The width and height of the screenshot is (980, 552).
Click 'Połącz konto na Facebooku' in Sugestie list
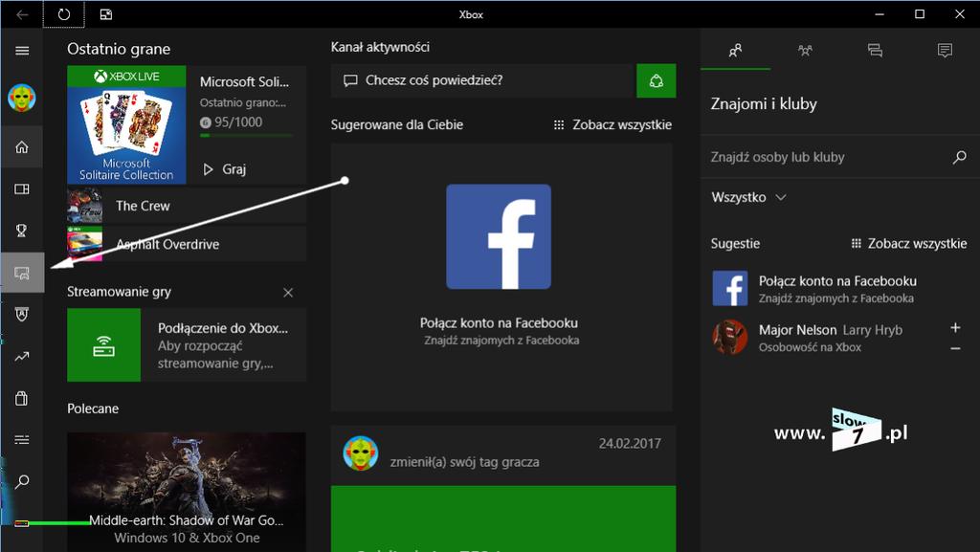(837, 281)
